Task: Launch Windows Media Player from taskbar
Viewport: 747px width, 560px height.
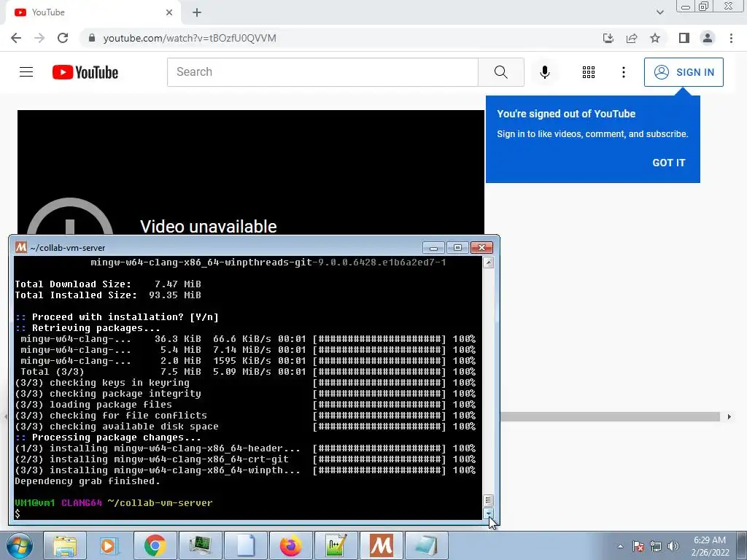Action: [x=110, y=545]
